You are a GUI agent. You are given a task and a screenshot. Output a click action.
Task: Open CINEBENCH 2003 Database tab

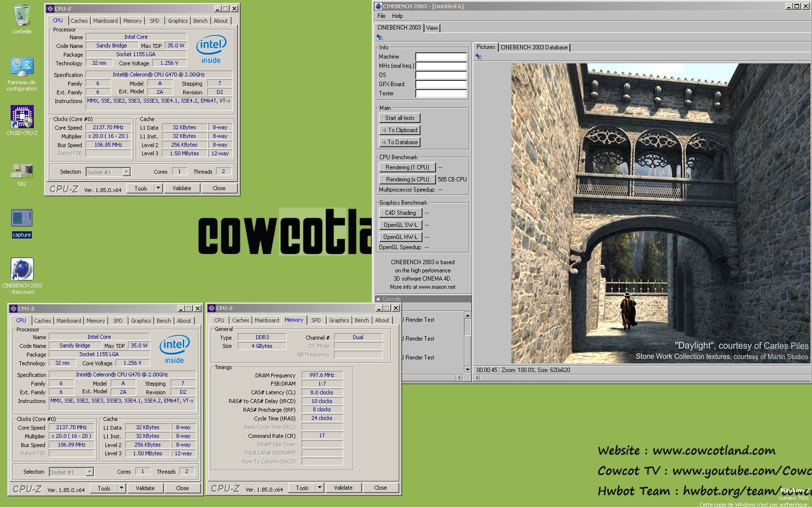(534, 47)
